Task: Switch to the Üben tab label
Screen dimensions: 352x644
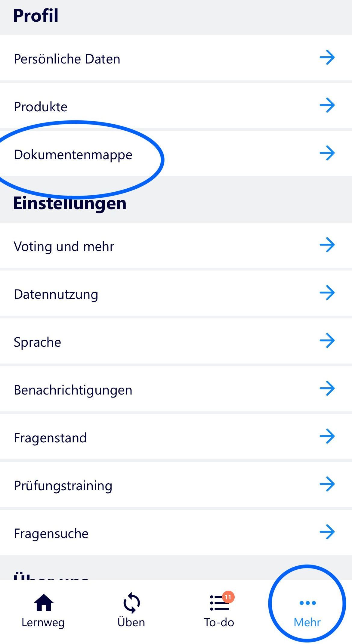Action: tap(131, 622)
